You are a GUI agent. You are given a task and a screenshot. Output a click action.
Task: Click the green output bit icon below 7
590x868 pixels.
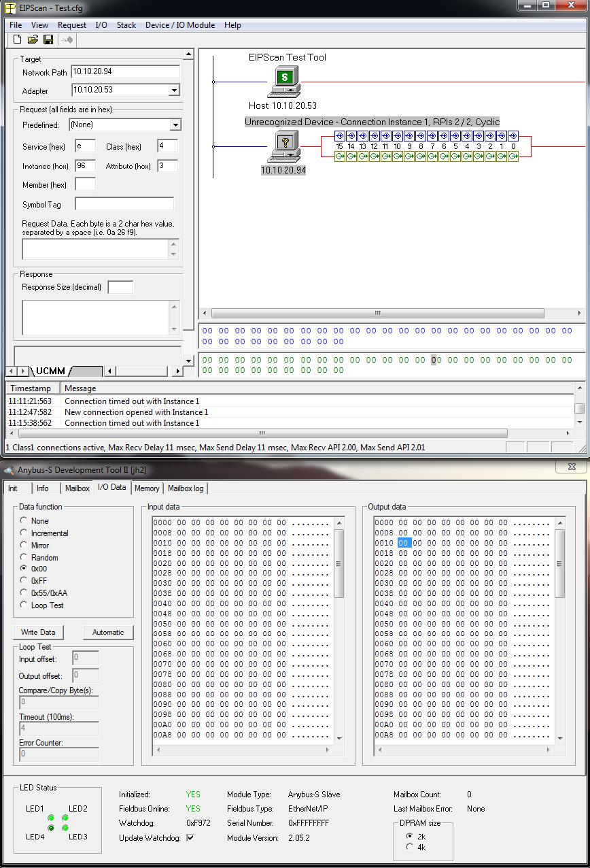[x=432, y=156]
